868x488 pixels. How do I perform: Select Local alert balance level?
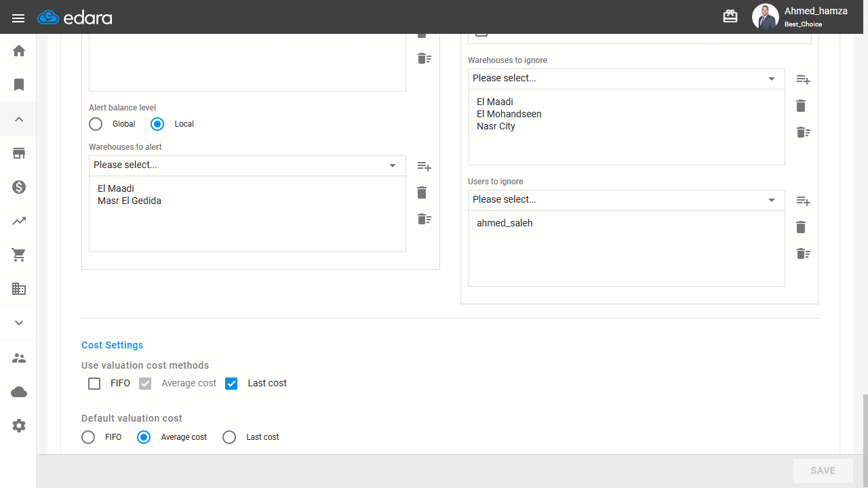click(x=157, y=124)
